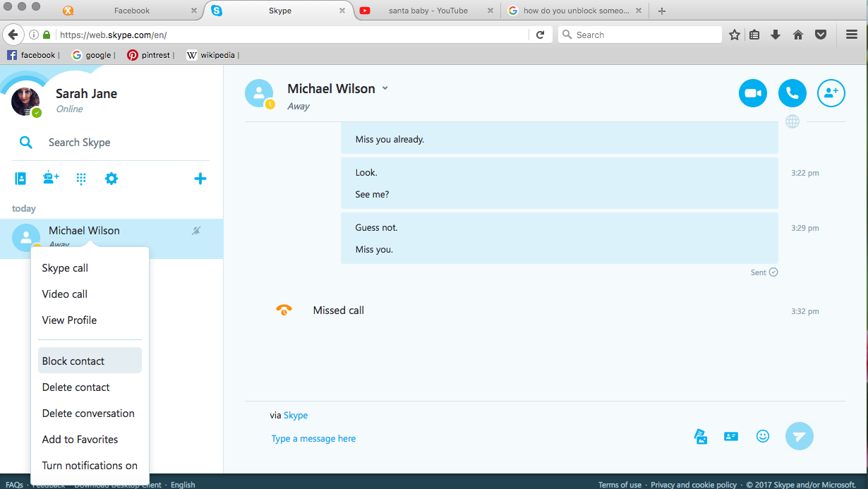This screenshot has width=868, height=489.
Task: Switch to santa baby YouTube tab
Action: click(x=426, y=11)
